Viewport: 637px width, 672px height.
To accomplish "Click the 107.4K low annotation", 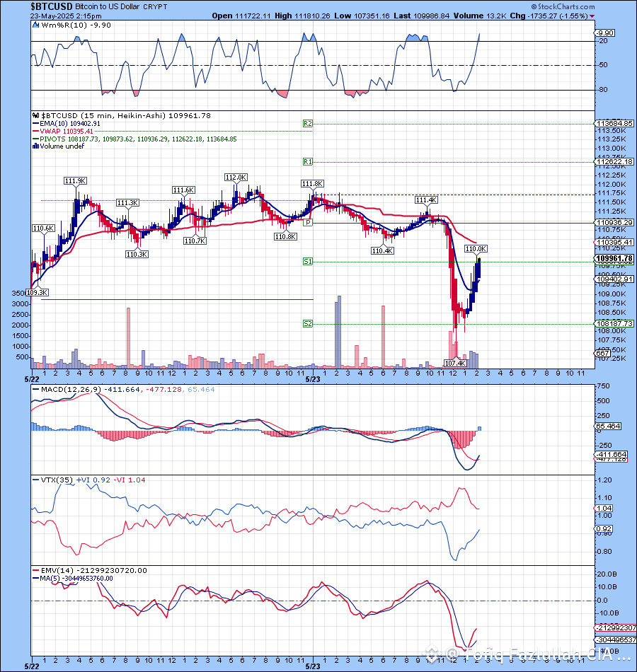I will 455,363.
